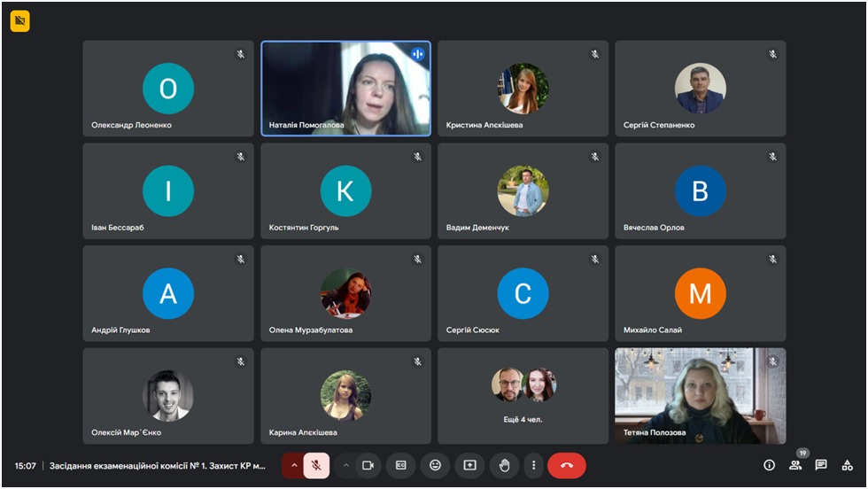This screenshot has width=868, height=489.
Task: Open the emoji reactions button
Action: pyautogui.click(x=435, y=465)
